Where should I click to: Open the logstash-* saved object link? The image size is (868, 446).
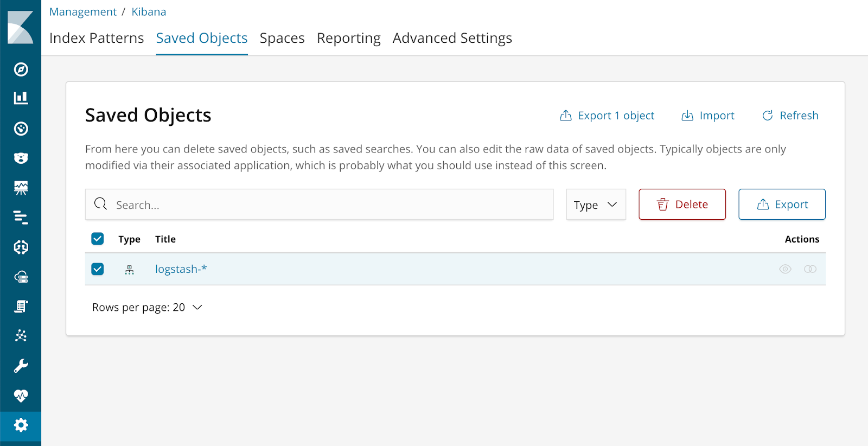(181, 269)
